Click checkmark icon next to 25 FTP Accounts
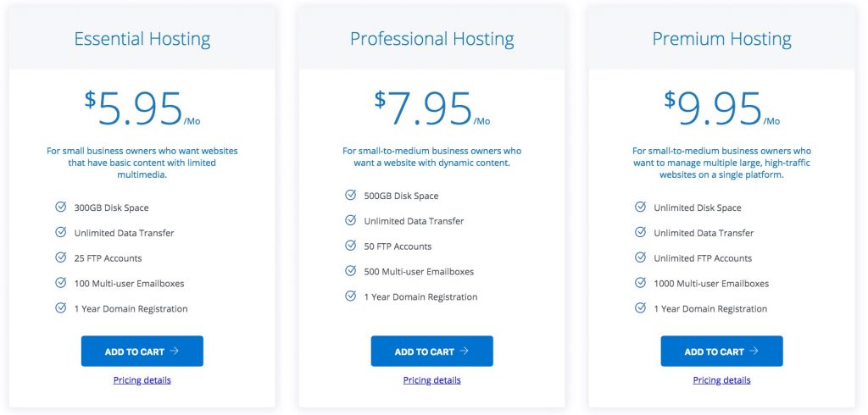Image resolution: width=868 pixels, height=415 pixels. pyautogui.click(x=61, y=257)
